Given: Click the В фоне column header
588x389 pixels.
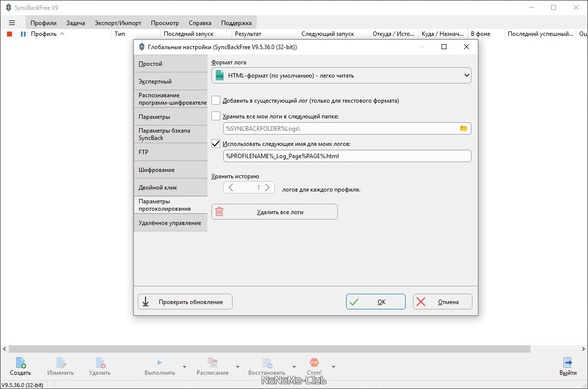Looking at the screenshot, I should point(481,34).
